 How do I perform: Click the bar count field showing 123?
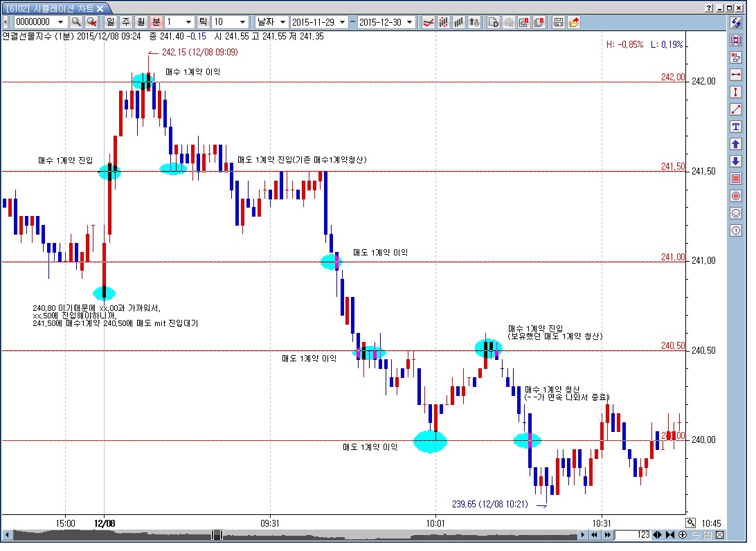tap(633, 534)
